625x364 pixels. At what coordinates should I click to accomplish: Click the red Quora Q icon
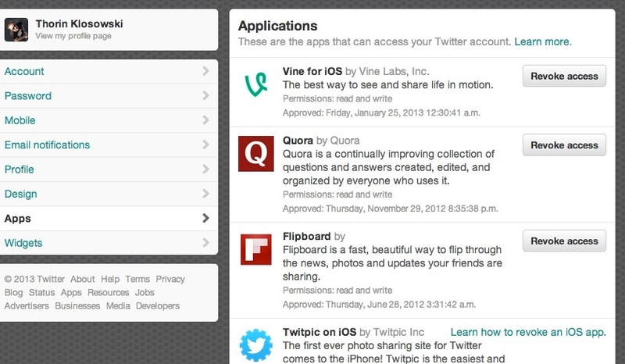(256, 154)
